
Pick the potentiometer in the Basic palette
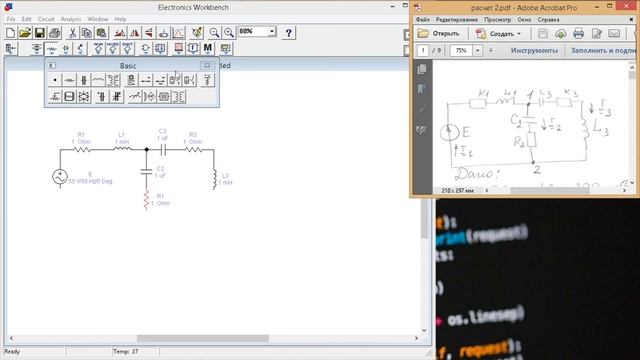pos(55,97)
